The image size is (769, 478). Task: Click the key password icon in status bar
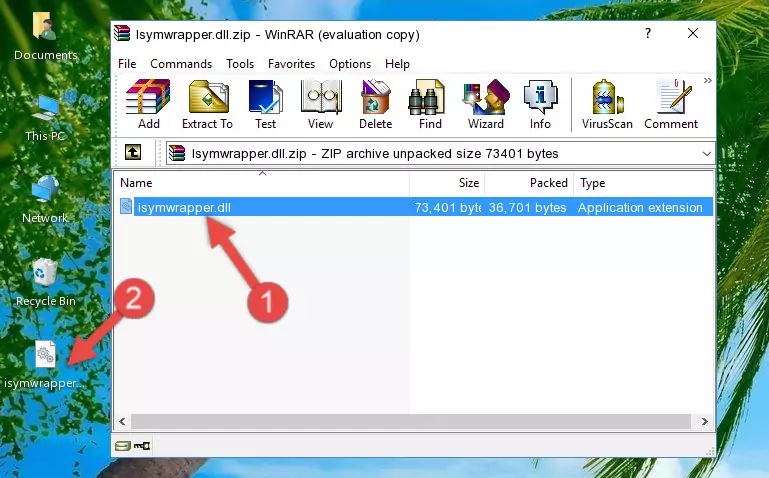142,446
